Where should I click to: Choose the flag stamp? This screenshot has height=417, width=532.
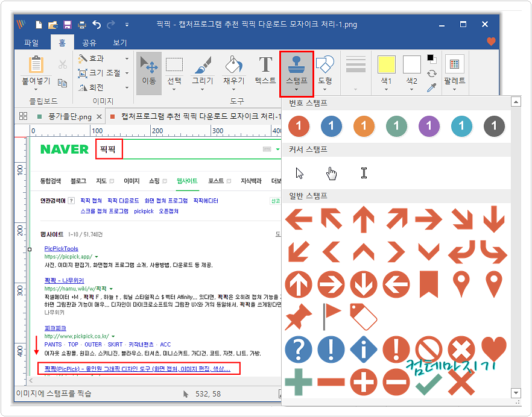point(332,316)
